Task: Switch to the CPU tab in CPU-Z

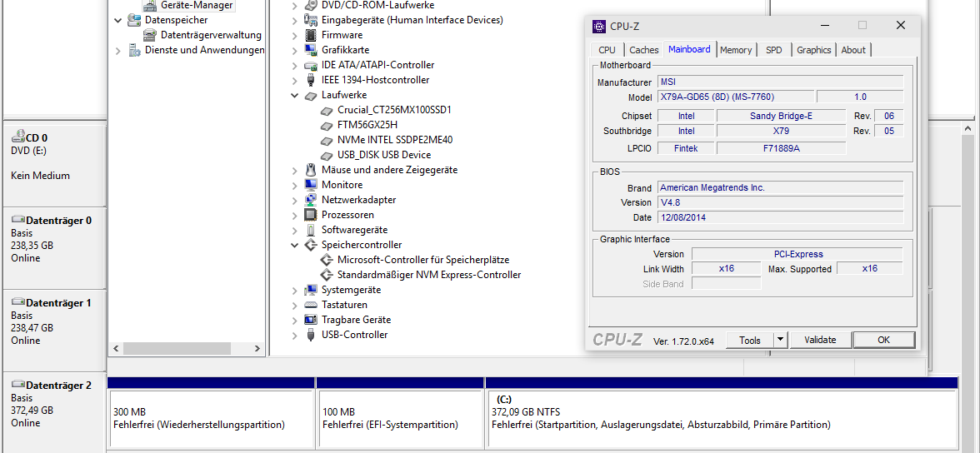Action: click(607, 50)
